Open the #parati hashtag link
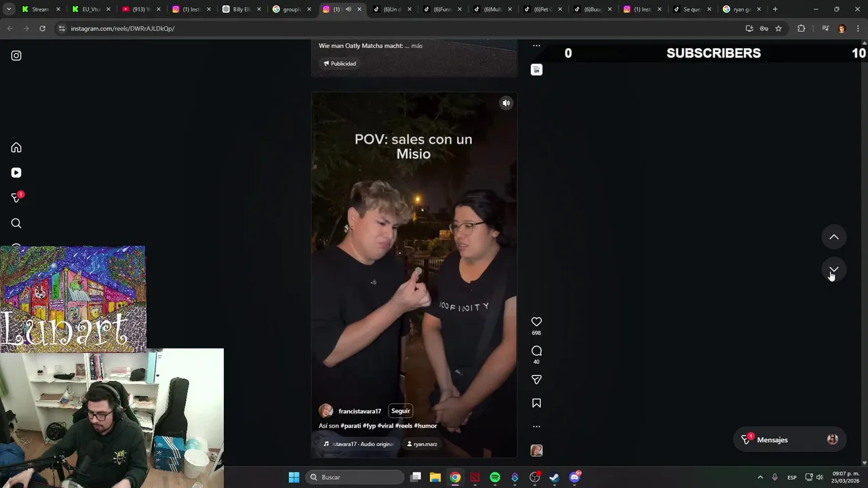 tap(351, 426)
